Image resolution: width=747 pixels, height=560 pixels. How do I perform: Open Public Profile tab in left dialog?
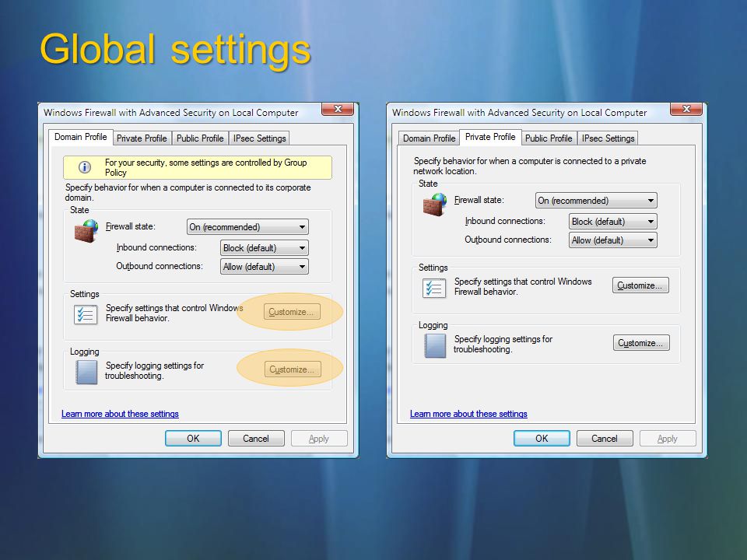click(x=200, y=138)
